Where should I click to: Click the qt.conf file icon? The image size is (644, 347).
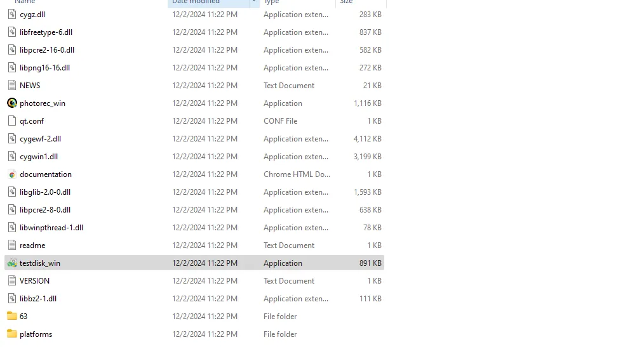point(12,121)
